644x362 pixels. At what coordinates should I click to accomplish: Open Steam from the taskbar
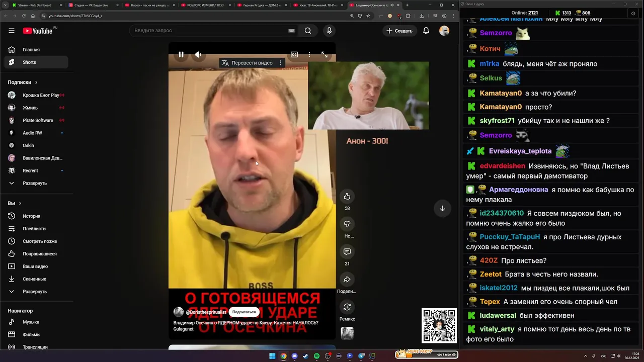point(305,356)
